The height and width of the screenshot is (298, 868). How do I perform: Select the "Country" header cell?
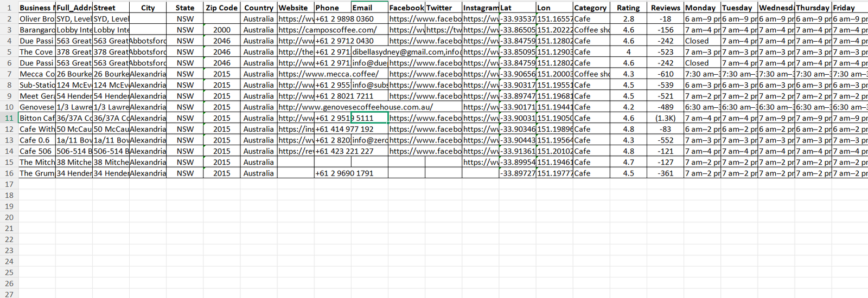pos(258,8)
